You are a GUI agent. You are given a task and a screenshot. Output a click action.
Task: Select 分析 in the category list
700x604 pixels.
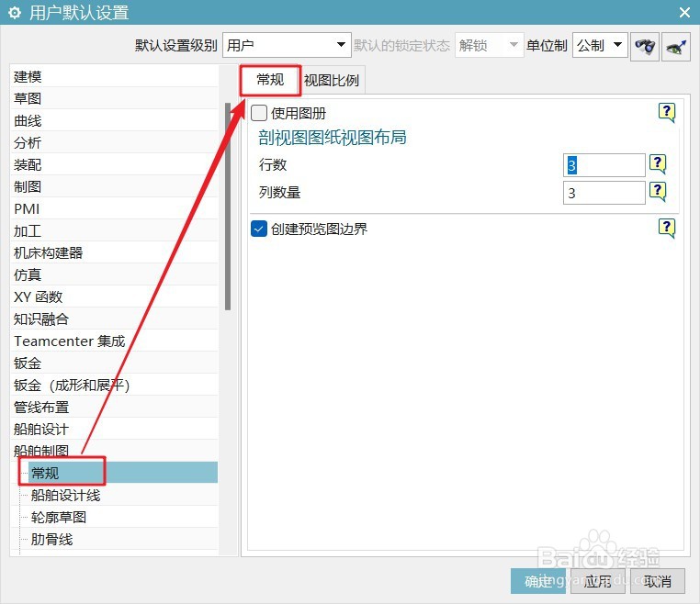click(x=114, y=143)
